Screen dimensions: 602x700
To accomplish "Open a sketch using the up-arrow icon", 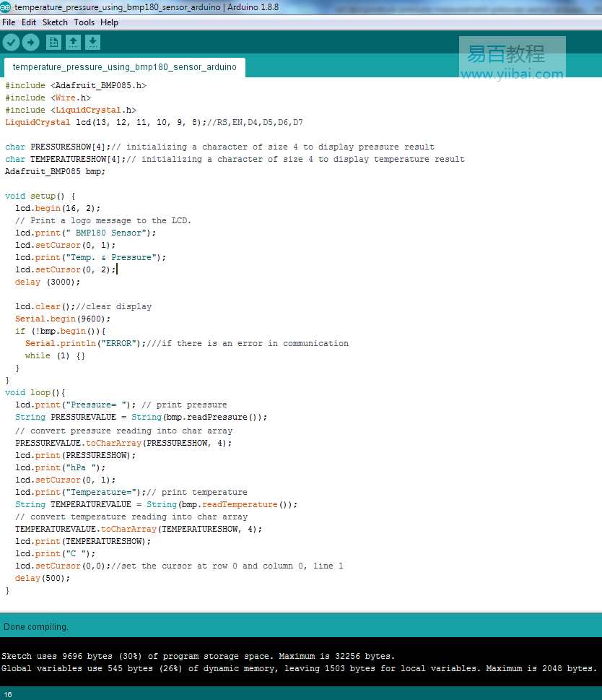I will [73, 43].
